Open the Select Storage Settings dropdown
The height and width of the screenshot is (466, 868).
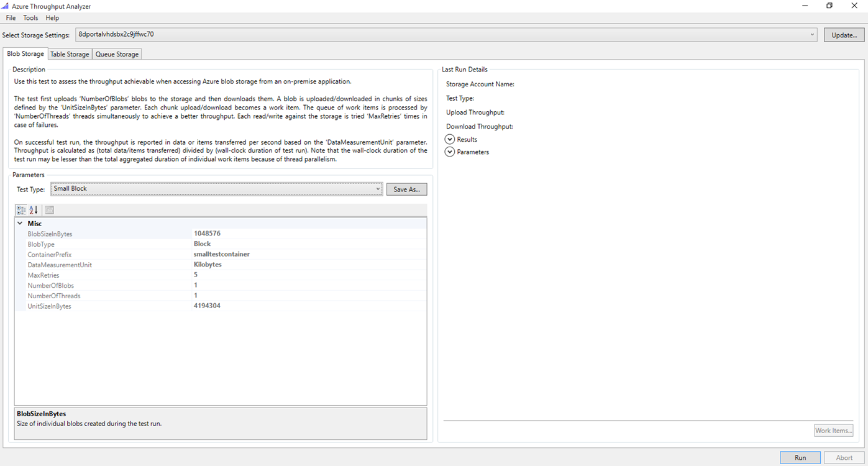tap(446, 35)
